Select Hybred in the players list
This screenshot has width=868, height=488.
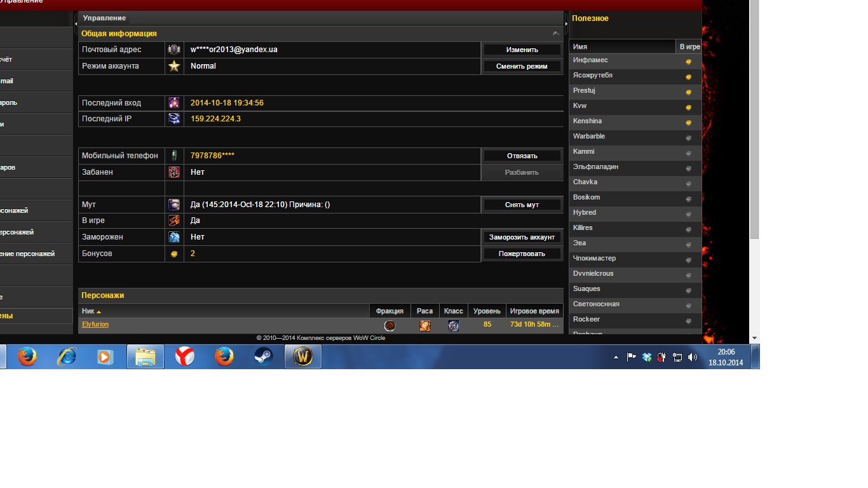coord(635,213)
